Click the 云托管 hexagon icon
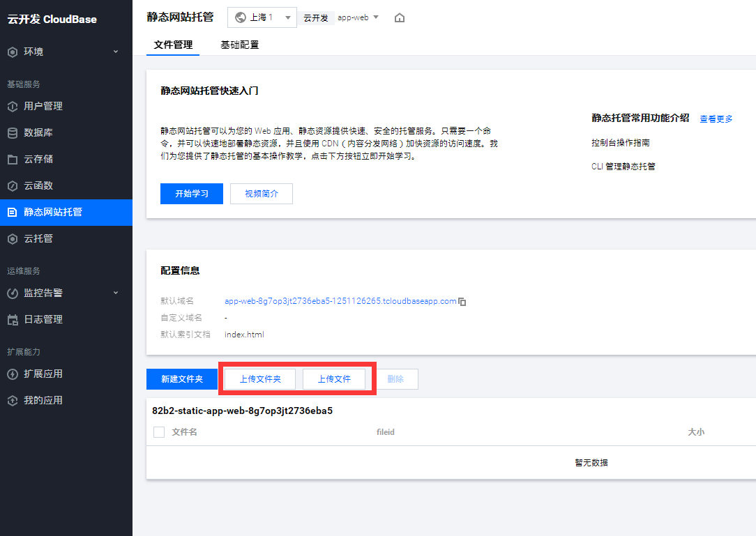 [x=13, y=239]
